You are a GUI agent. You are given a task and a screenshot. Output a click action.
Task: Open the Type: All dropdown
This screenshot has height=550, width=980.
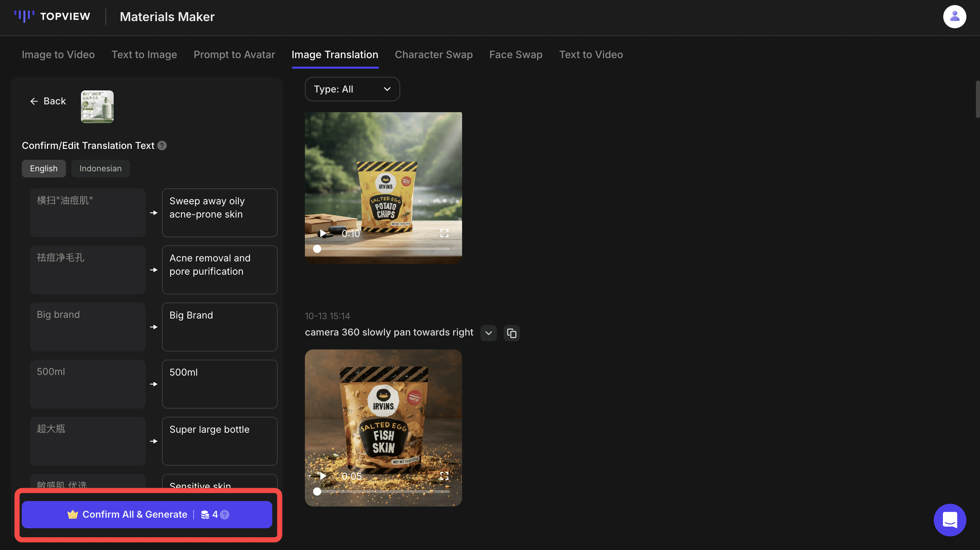(x=352, y=89)
